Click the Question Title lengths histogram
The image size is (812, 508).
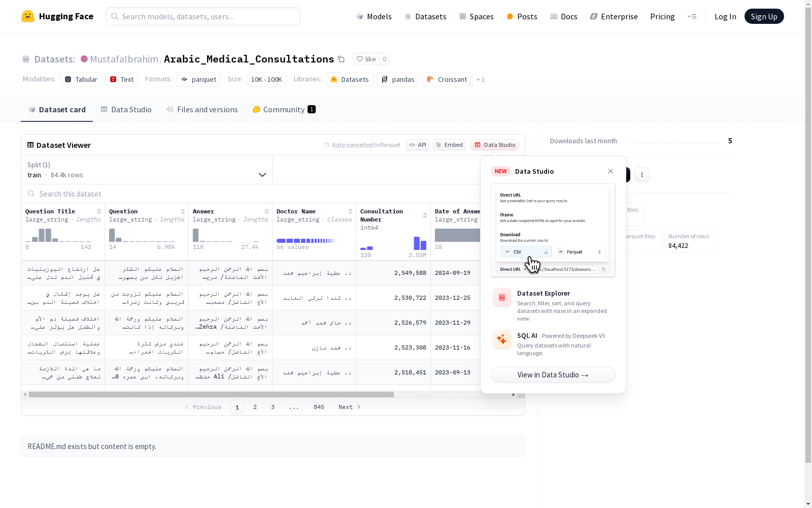tap(58, 235)
